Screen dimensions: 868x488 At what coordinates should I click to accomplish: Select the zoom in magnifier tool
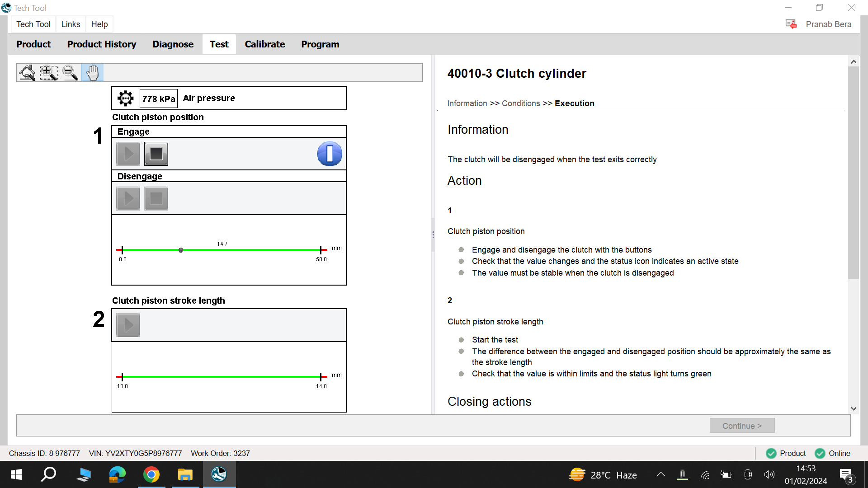coord(49,73)
